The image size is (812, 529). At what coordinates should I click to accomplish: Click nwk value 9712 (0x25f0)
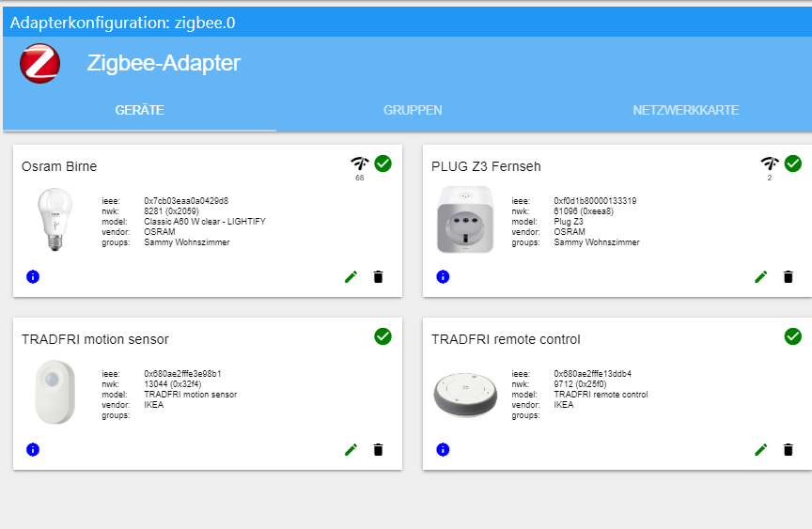(x=580, y=384)
